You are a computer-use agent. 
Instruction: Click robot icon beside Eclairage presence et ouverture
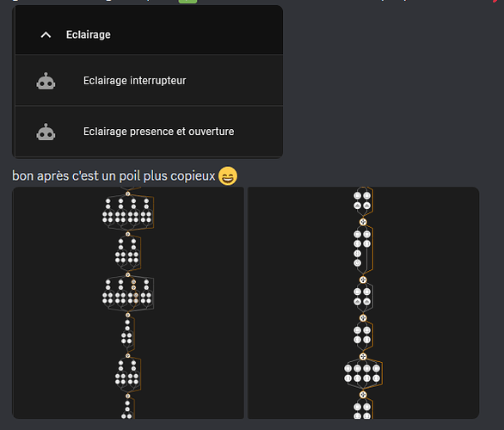pos(46,132)
